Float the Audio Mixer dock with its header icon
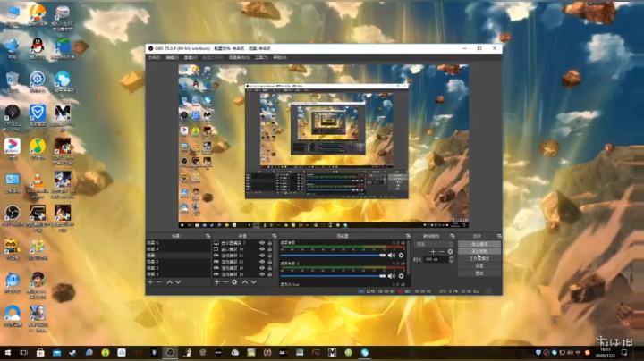The width and height of the screenshot is (644, 361). 408,236
